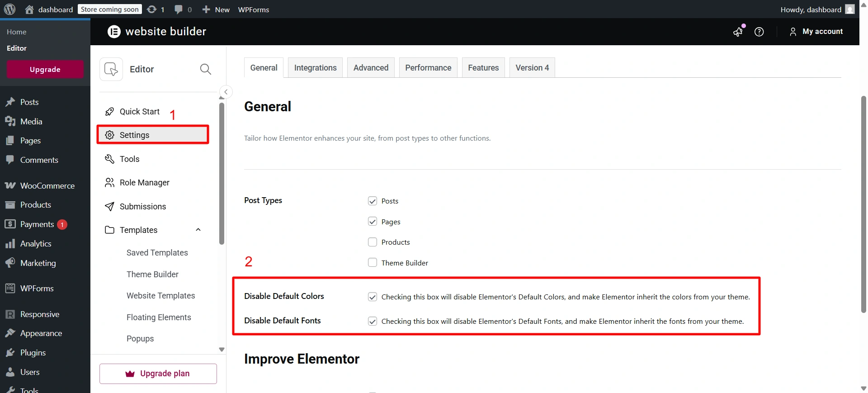868x393 pixels.
Task: Click the user avatar in admin bar
Action: [x=850, y=9]
